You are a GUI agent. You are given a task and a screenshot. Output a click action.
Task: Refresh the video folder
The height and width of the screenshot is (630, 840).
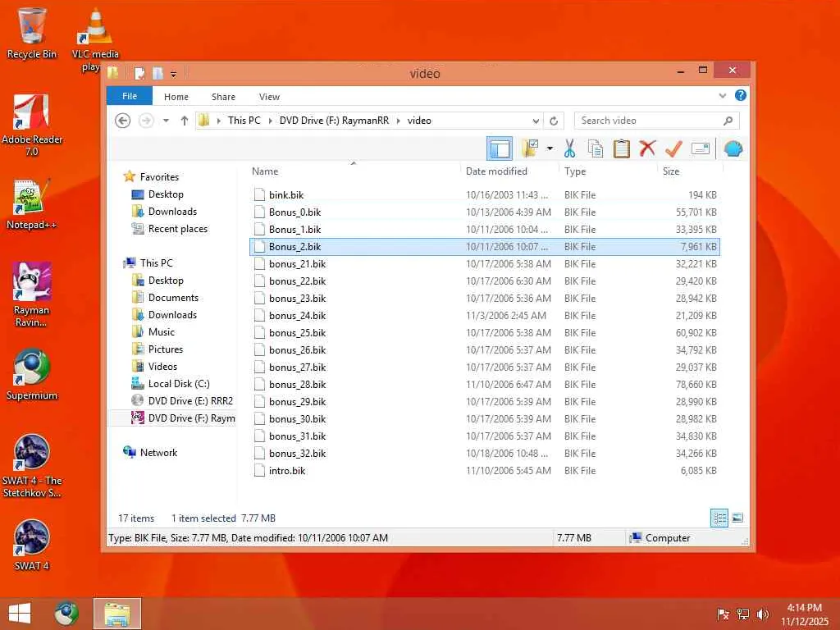pyautogui.click(x=554, y=121)
